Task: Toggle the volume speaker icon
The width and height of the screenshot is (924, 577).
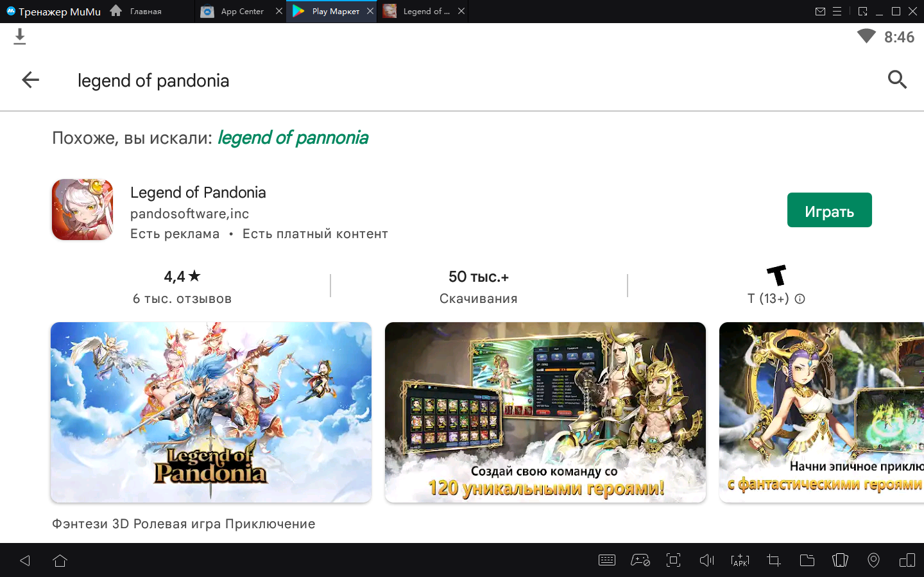Action: coord(706,560)
